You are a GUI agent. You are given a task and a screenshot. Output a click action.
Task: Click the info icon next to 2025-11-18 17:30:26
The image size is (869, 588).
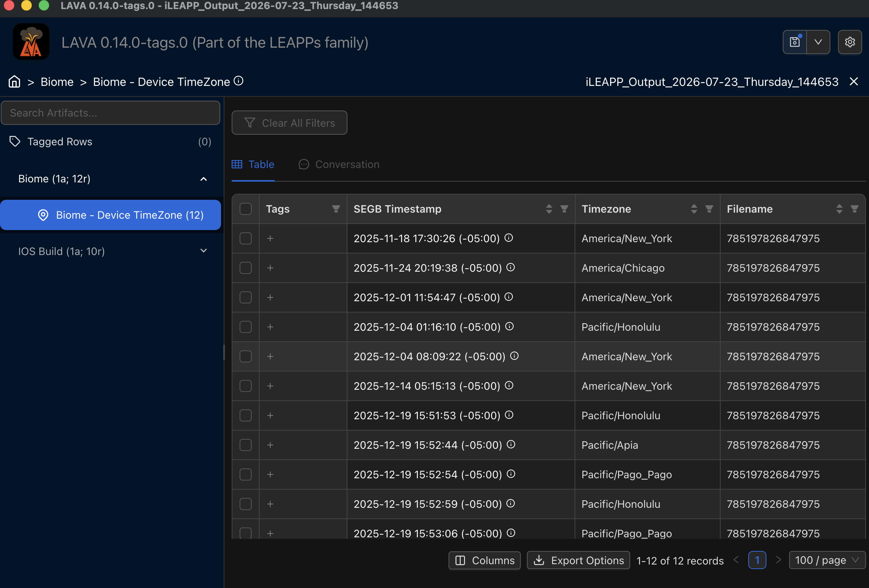point(509,238)
